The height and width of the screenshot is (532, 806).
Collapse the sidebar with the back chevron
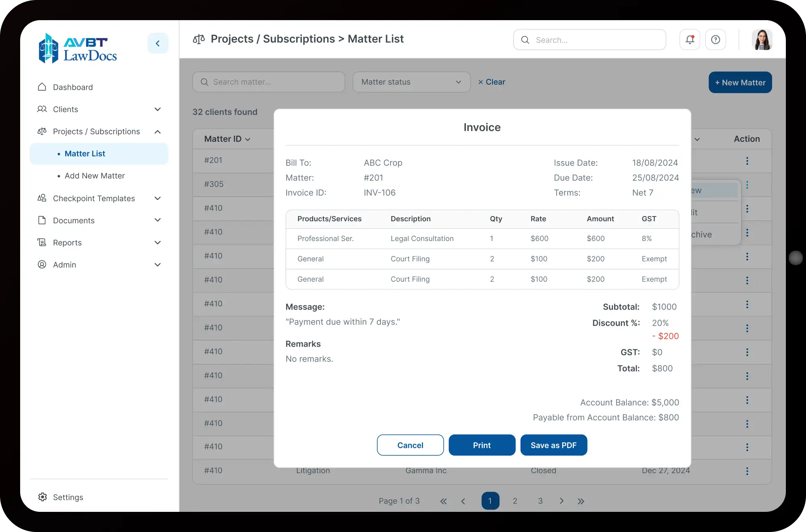click(158, 43)
